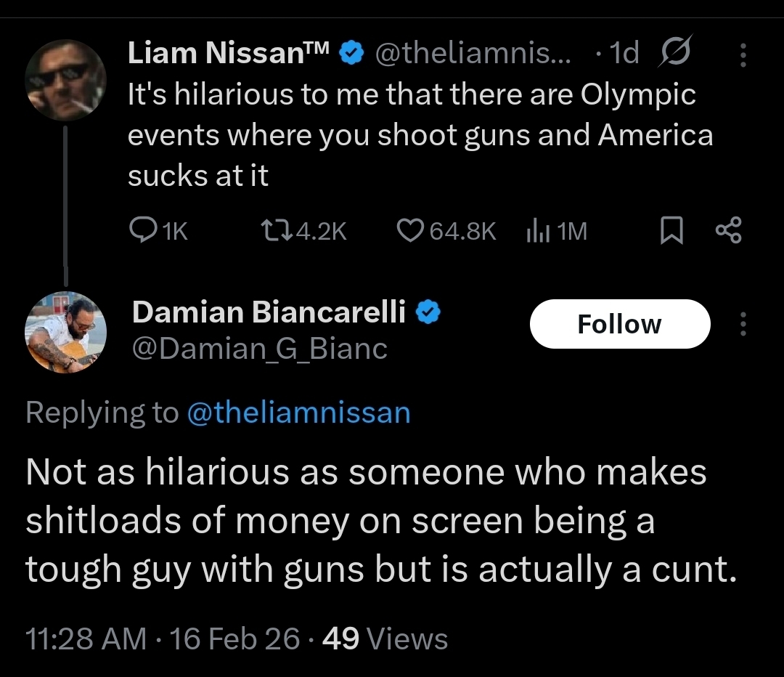Like Liam Nissan's tweet with heart icon
This screenshot has height=677, width=784.
(x=411, y=231)
